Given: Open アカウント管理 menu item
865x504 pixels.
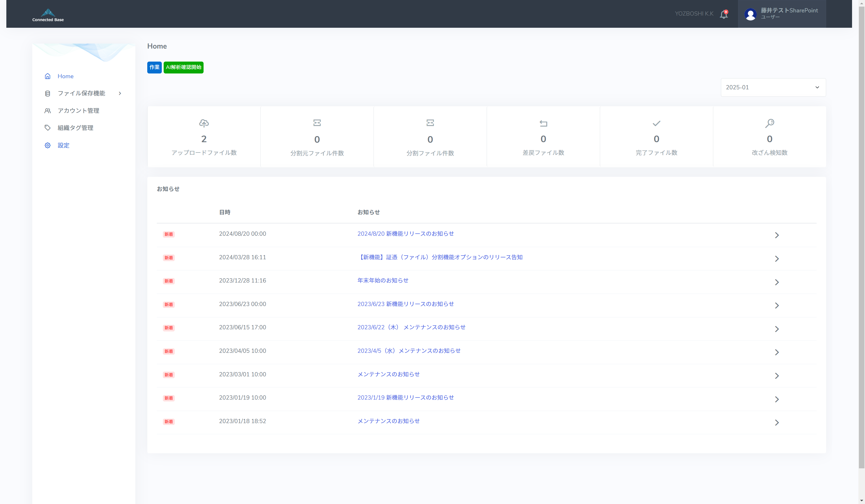Looking at the screenshot, I should tap(78, 110).
